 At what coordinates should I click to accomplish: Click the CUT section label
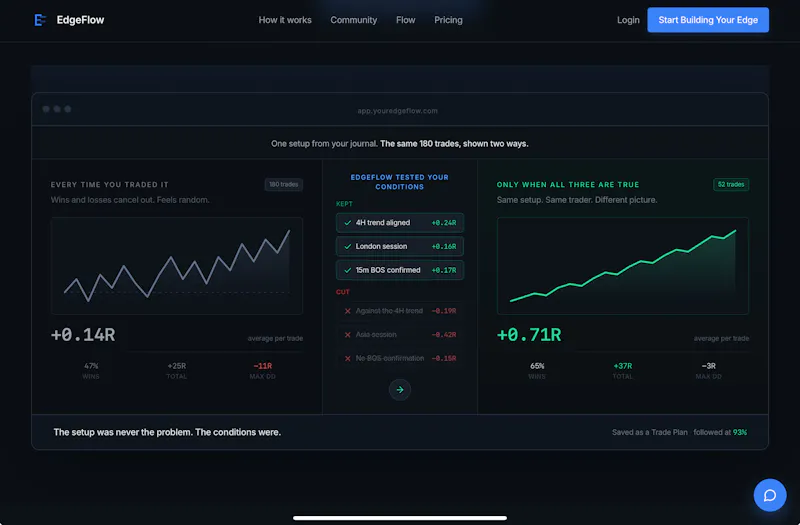coord(342,292)
